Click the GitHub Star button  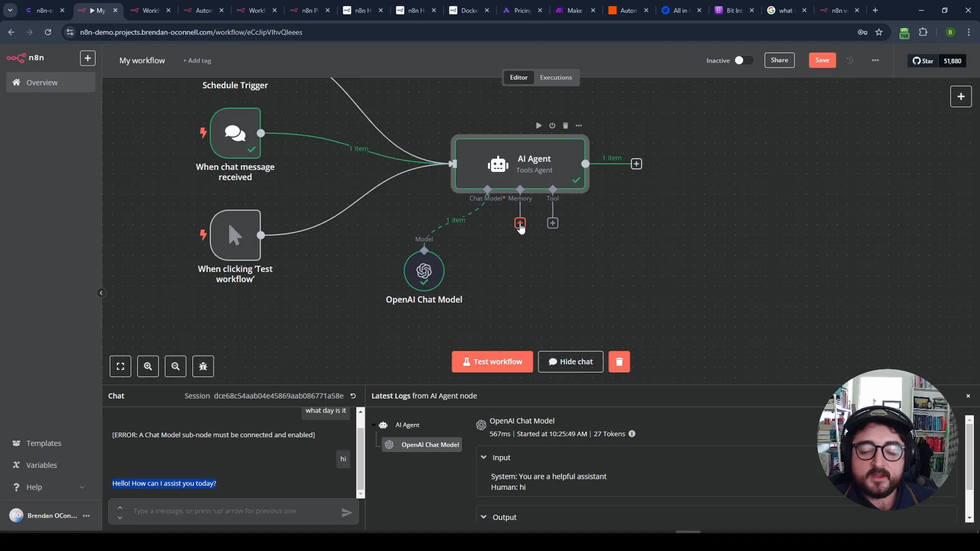(x=923, y=61)
